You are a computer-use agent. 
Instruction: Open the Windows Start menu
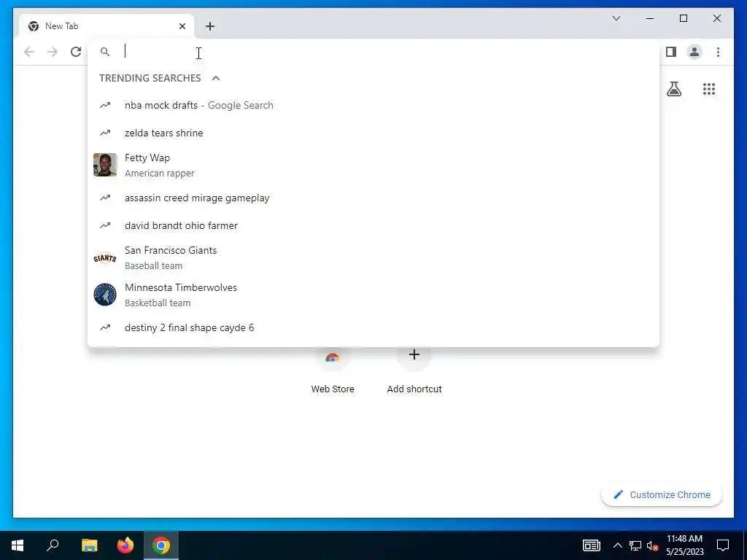tap(18, 545)
